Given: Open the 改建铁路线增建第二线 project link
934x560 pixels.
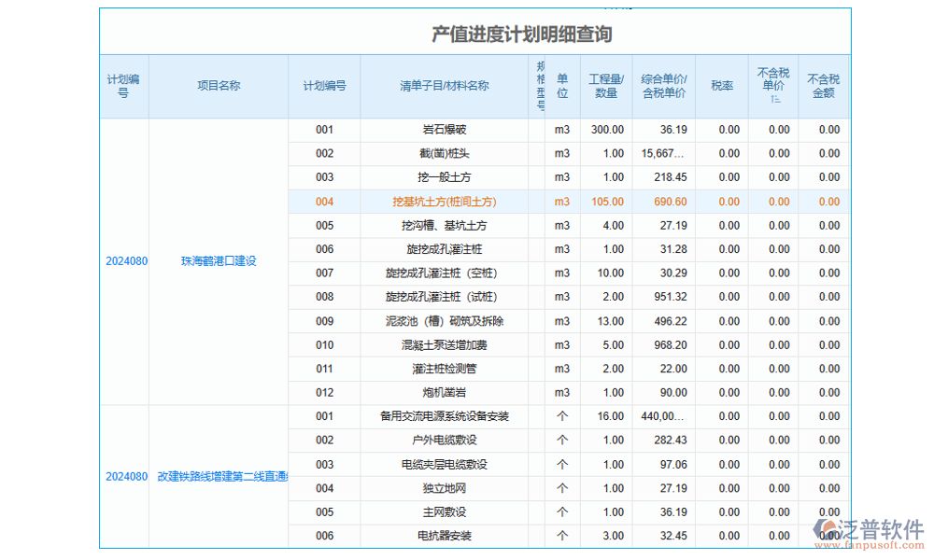Looking at the screenshot, I should (x=222, y=476).
